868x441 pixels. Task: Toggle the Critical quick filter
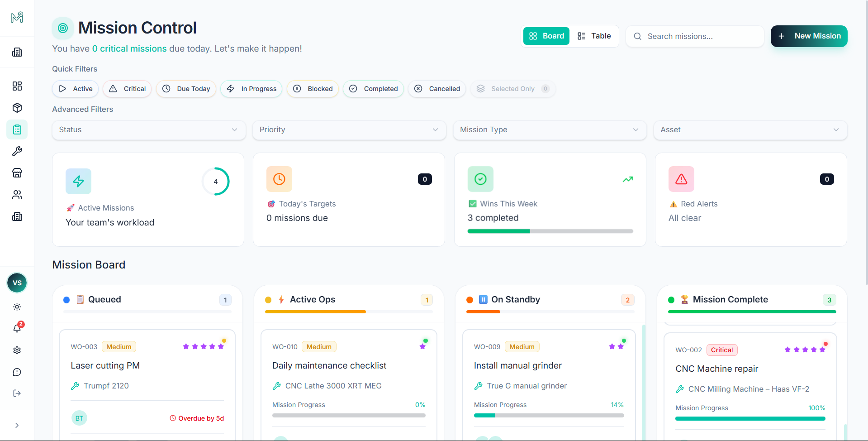click(127, 89)
